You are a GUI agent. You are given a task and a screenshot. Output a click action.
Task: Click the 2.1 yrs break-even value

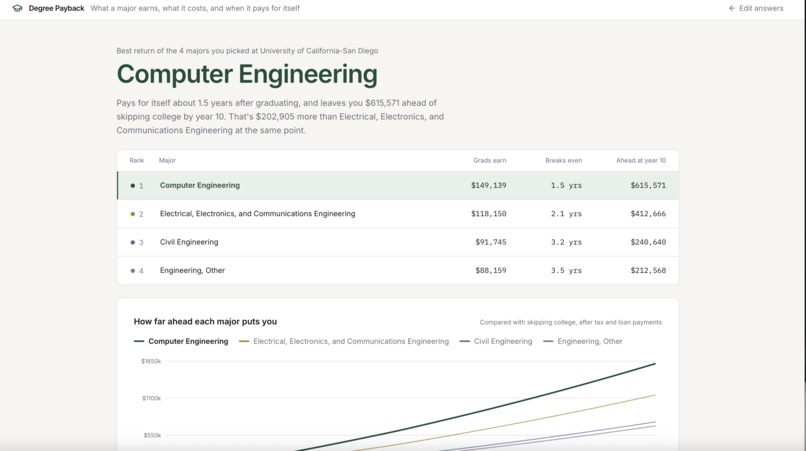pos(566,213)
